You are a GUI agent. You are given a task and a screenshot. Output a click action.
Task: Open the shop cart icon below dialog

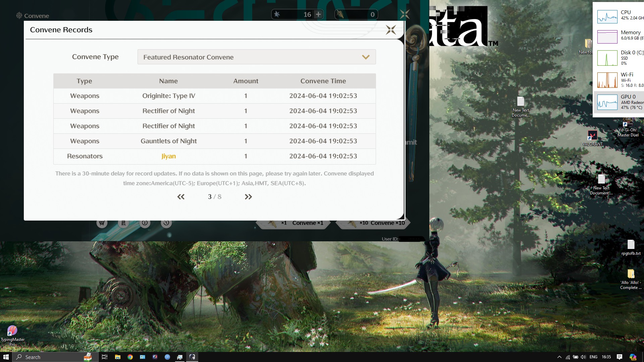[x=102, y=223]
